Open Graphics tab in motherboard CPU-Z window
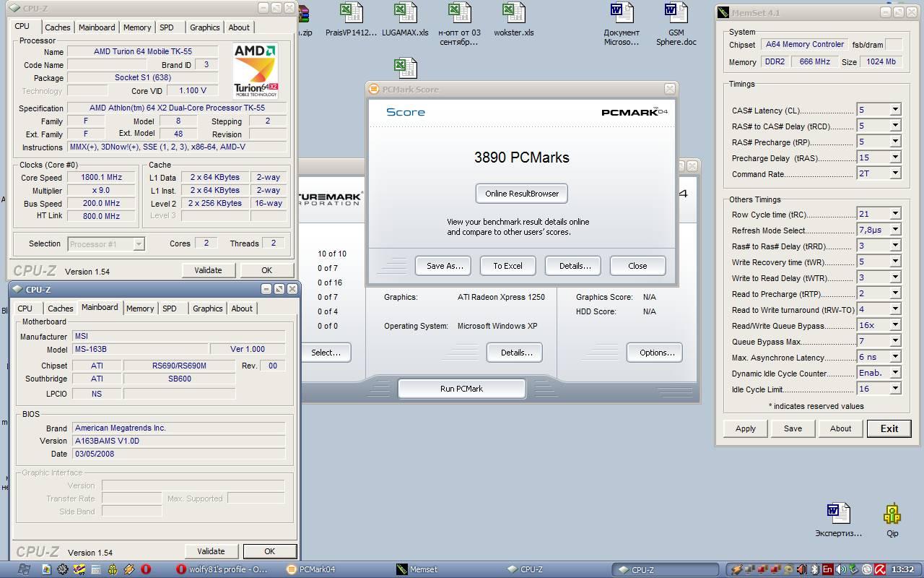Viewport: 924px width, 578px height. click(207, 309)
